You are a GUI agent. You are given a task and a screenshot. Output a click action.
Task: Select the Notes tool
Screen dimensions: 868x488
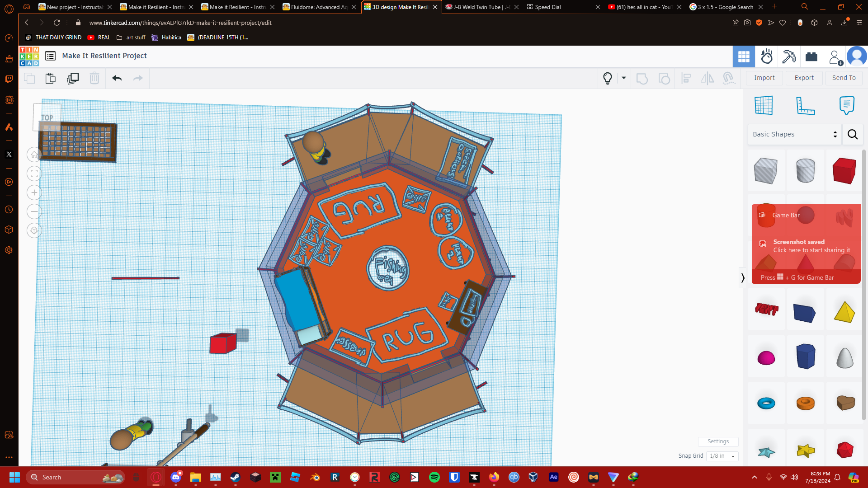click(846, 105)
